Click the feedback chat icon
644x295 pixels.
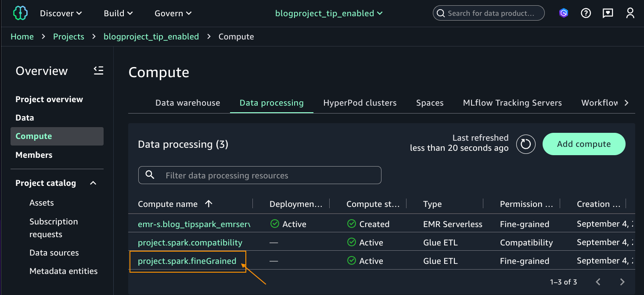click(608, 13)
